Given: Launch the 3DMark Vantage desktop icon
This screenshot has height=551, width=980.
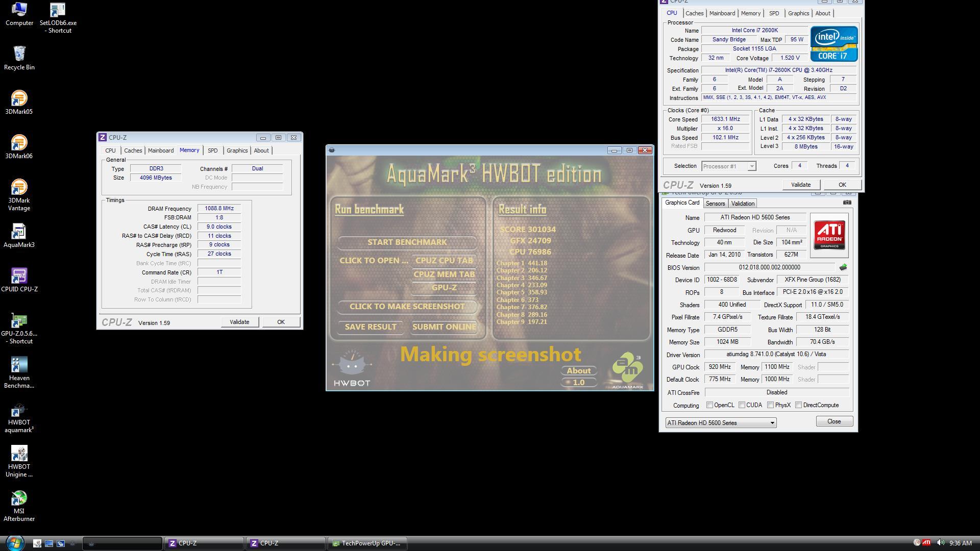Looking at the screenshot, I should (x=19, y=194).
